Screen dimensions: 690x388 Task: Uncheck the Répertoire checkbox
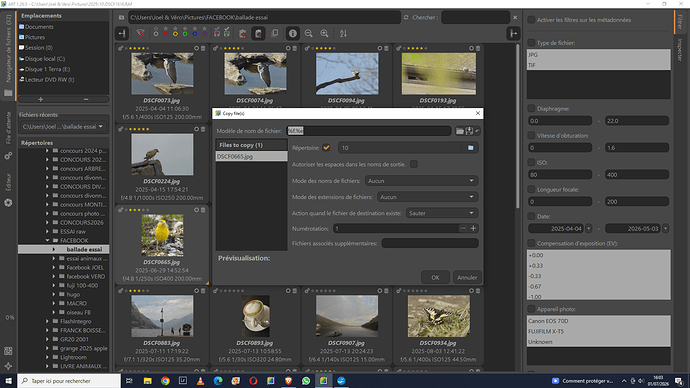point(326,148)
